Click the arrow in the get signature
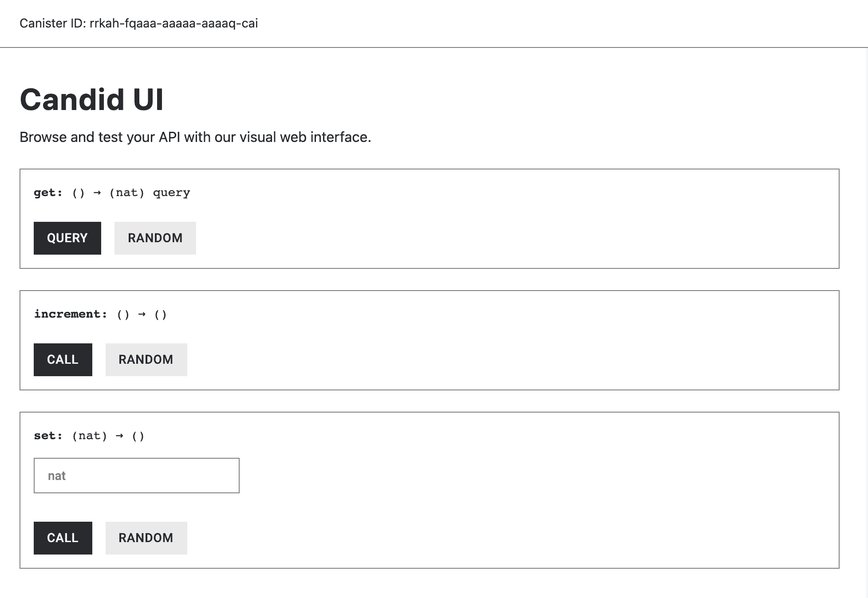 coord(97,193)
